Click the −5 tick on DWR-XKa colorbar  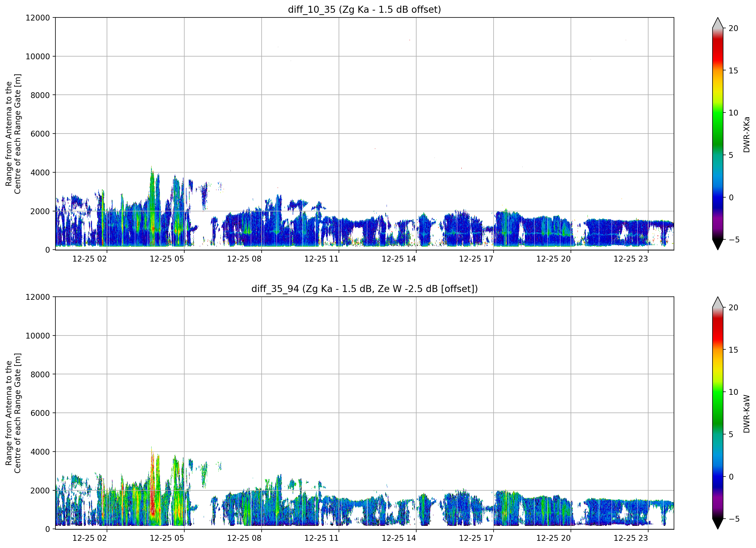click(x=734, y=240)
